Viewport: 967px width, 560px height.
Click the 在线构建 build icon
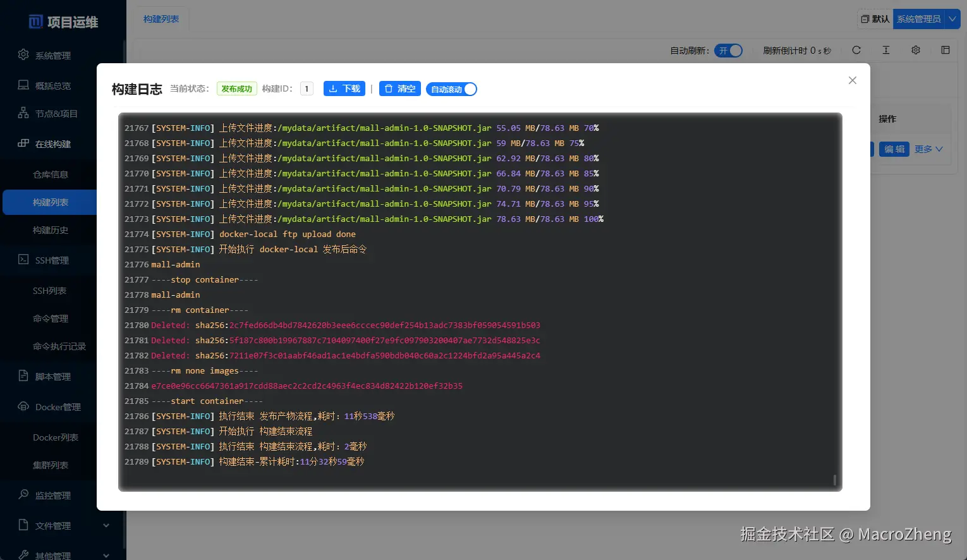pyautogui.click(x=23, y=143)
